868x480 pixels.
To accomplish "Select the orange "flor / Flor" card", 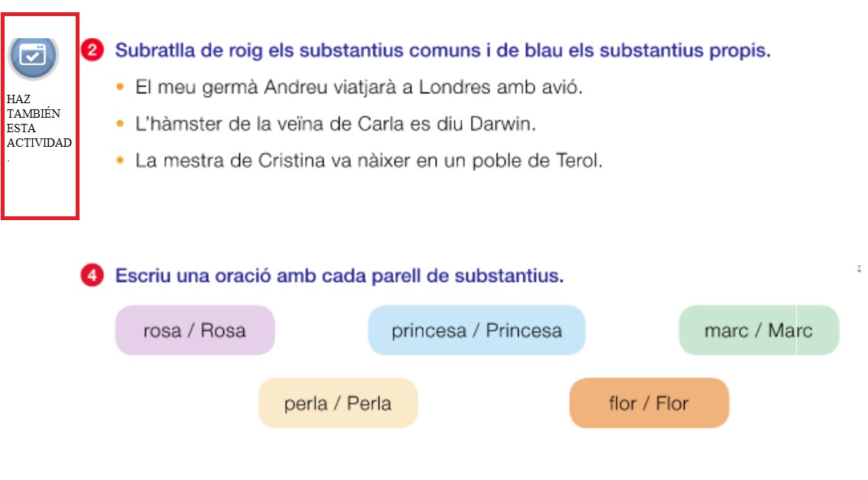I will tap(649, 403).
